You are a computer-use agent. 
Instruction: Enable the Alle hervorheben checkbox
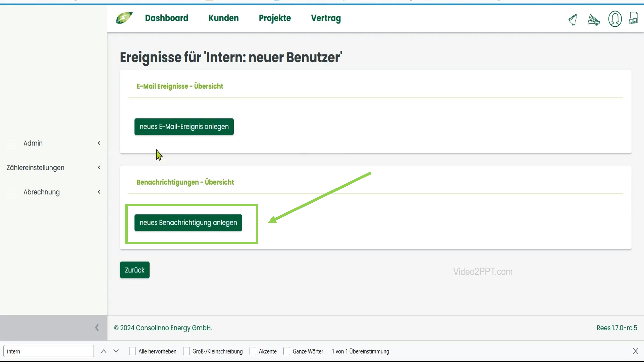click(132, 351)
